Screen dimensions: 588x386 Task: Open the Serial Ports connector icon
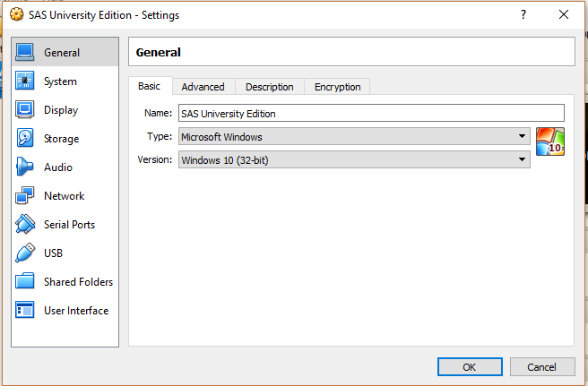25,225
